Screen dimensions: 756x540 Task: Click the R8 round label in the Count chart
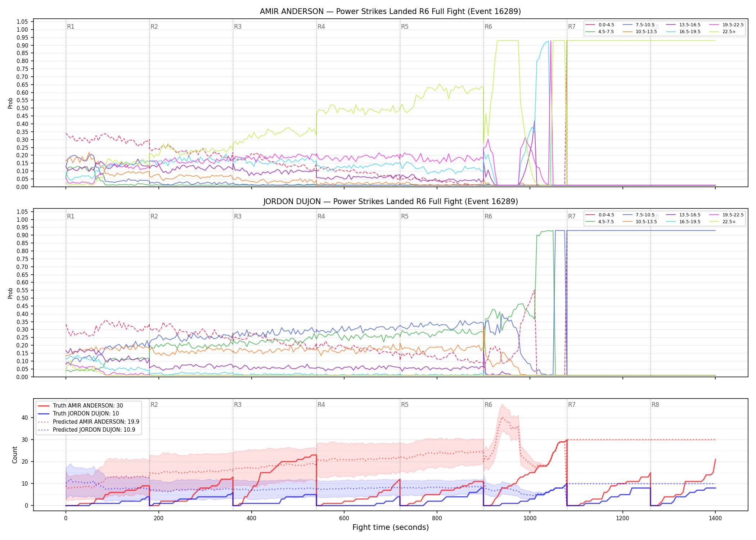(655, 405)
